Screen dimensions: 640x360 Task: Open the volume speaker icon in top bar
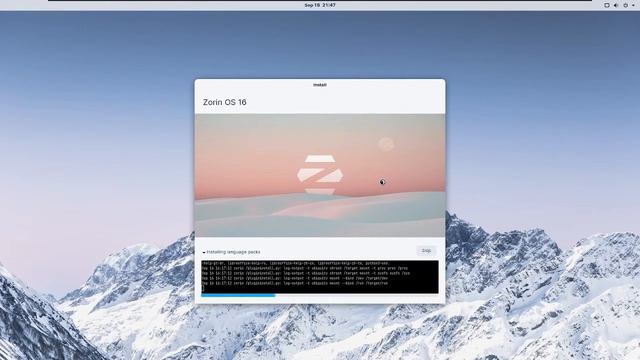(x=616, y=5)
